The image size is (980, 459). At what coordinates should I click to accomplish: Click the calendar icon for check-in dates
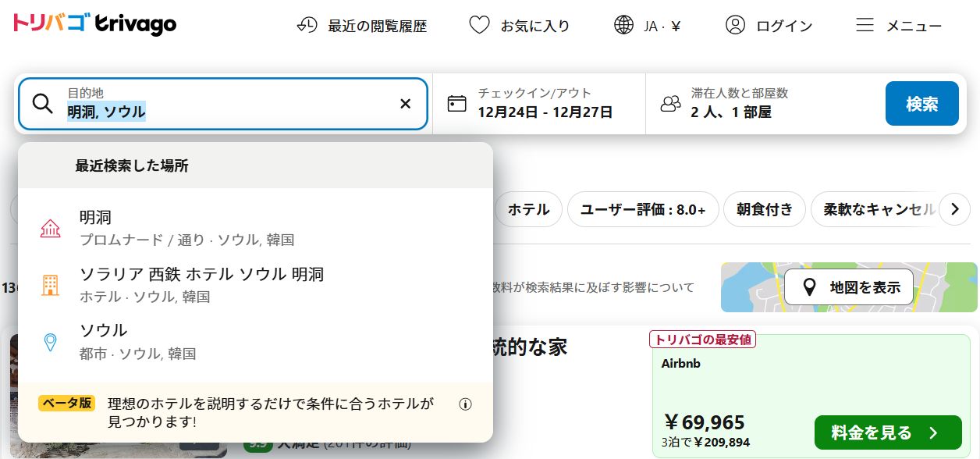[x=456, y=103]
